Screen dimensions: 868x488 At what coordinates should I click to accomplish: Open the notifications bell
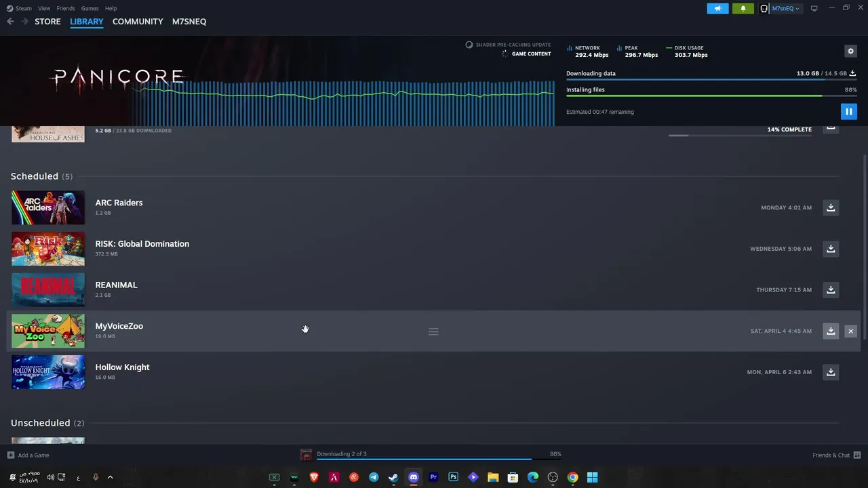coord(743,8)
